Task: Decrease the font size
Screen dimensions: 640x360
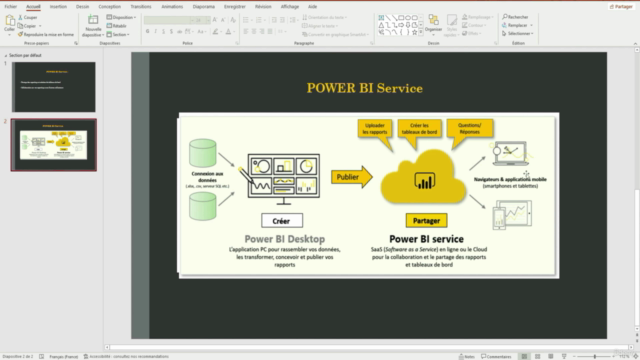Action: coord(223,20)
